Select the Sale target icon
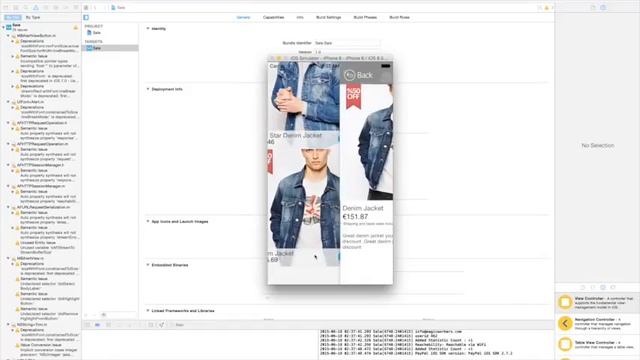 pyautogui.click(x=89, y=48)
